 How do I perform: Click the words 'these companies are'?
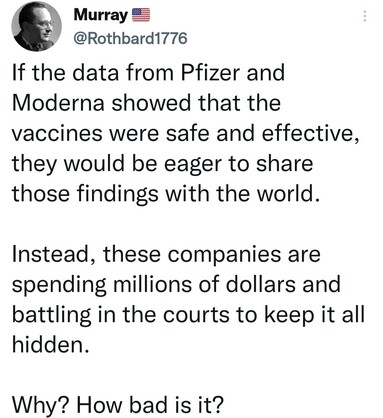pyautogui.click(x=211, y=255)
